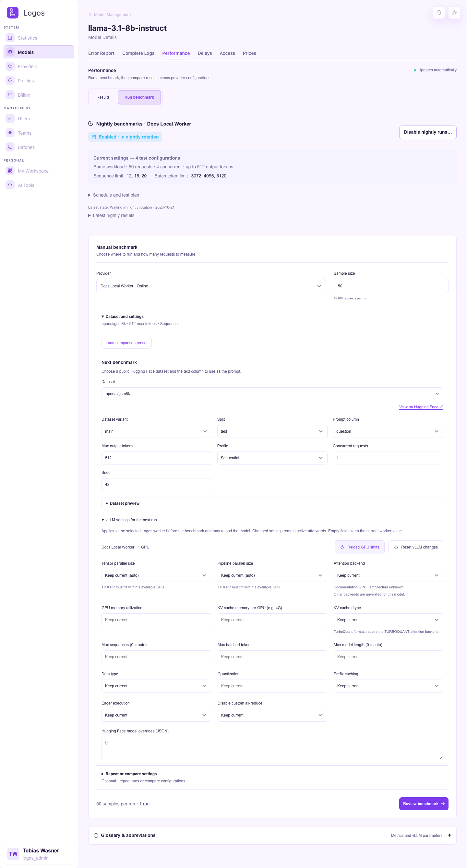
Task: Click back chevron beside Model Management
Action: [90, 15]
